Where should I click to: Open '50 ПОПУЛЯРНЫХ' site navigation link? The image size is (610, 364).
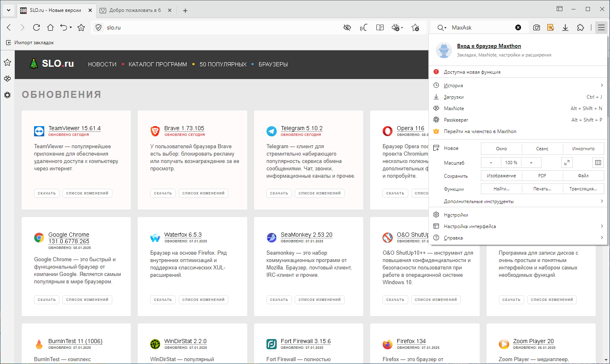(223, 64)
